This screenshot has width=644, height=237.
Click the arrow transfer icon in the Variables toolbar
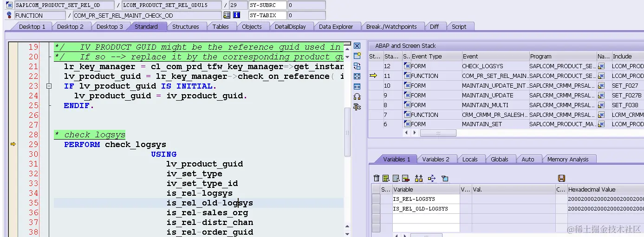tap(432, 178)
